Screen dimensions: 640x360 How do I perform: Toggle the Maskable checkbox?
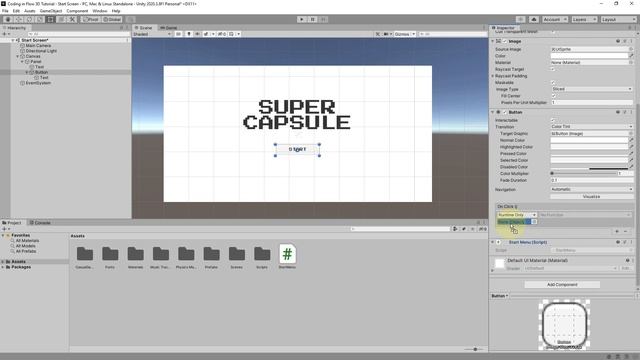(553, 82)
